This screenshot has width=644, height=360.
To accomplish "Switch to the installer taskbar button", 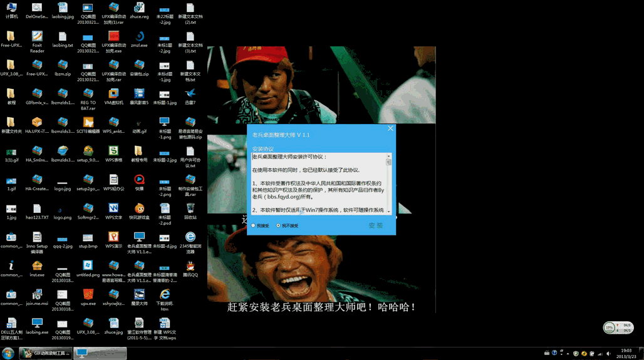I will tap(100, 353).
